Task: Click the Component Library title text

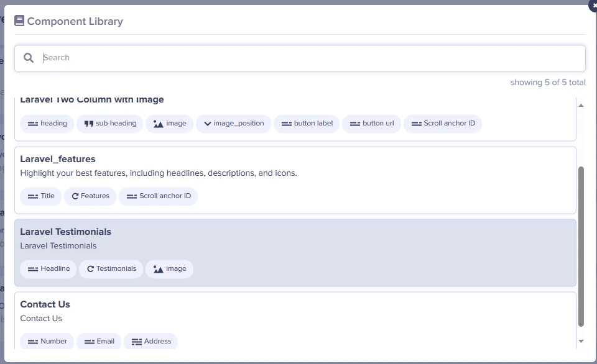Action: [x=75, y=21]
